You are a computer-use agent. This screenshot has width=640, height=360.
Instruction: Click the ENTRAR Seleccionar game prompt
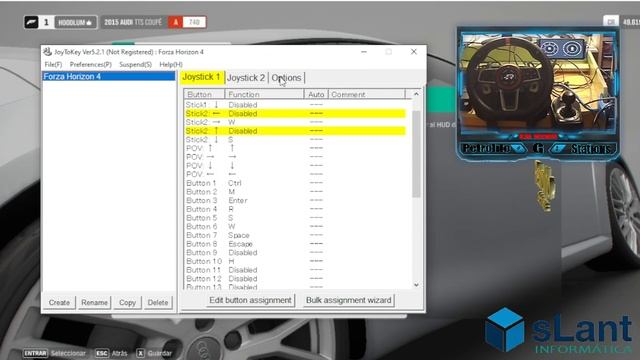54,353
